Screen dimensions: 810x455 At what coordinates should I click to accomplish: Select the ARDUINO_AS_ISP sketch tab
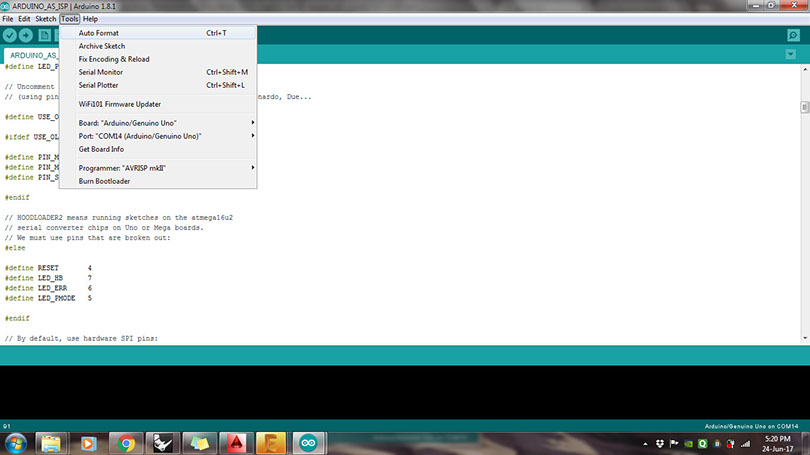click(x=32, y=55)
